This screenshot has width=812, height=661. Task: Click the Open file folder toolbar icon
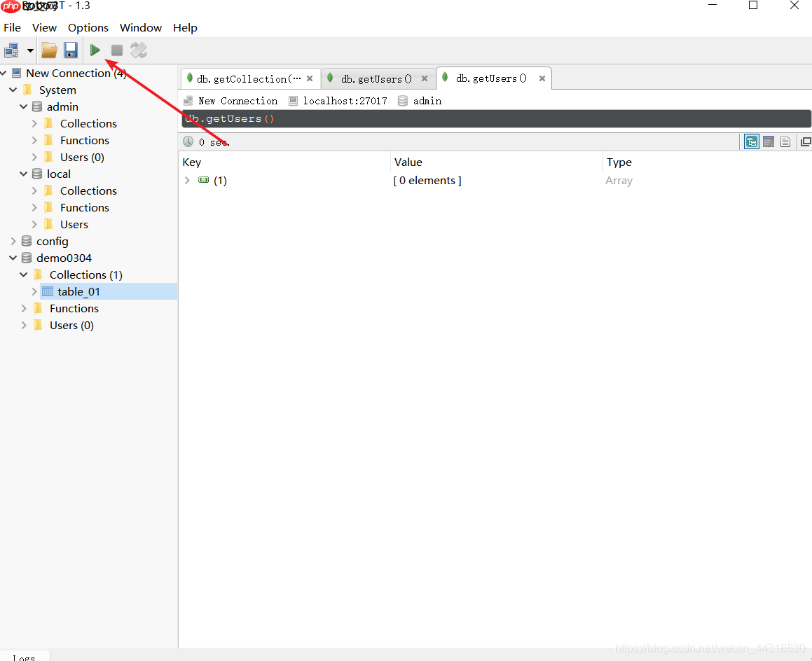49,50
